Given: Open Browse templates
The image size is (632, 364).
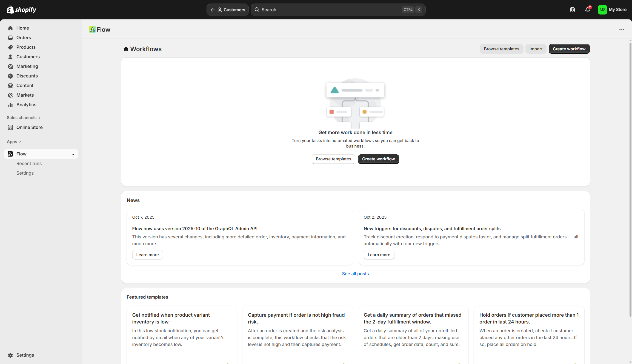Looking at the screenshot, I should click(x=501, y=49).
